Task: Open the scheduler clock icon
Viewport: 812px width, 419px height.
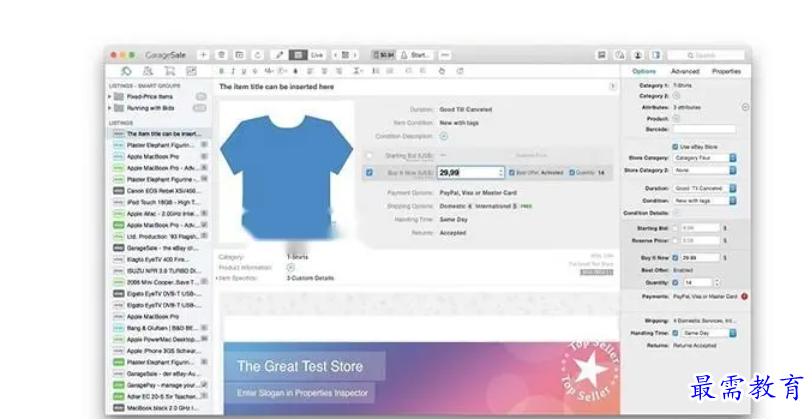Action: (x=620, y=55)
